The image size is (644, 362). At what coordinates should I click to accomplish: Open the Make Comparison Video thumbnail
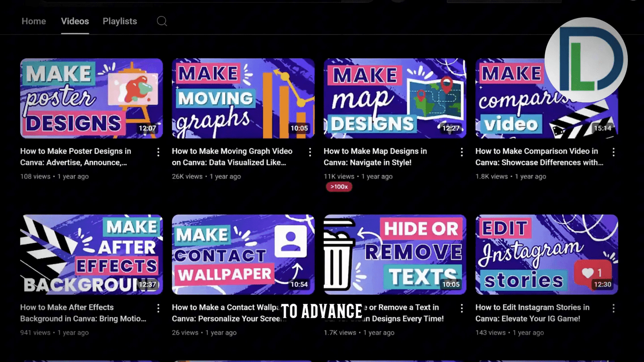[547, 99]
